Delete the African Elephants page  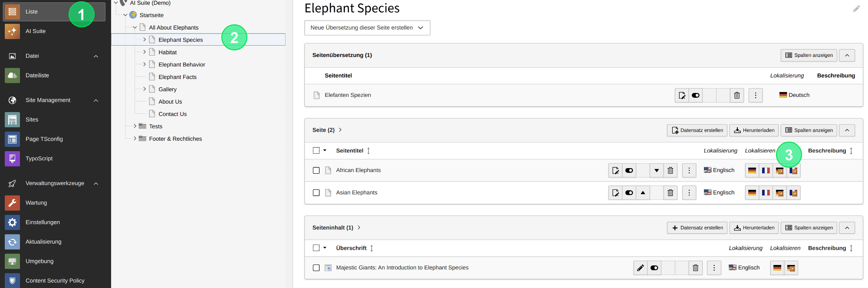(670, 170)
